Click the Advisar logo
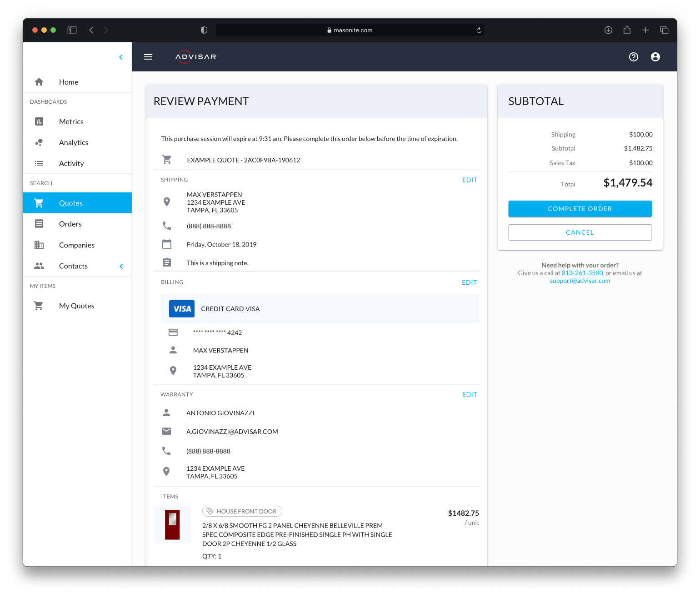 [x=196, y=57]
